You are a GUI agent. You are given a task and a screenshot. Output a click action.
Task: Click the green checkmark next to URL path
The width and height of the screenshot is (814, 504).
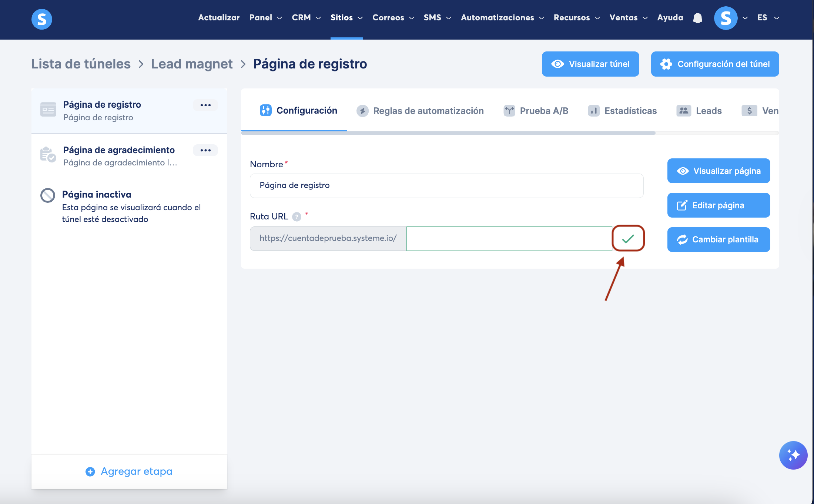click(628, 239)
